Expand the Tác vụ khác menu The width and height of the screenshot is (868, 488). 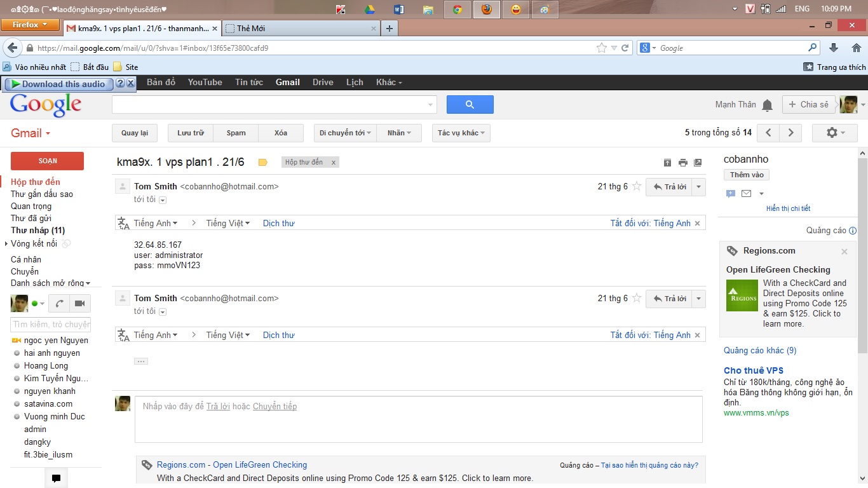coord(461,133)
